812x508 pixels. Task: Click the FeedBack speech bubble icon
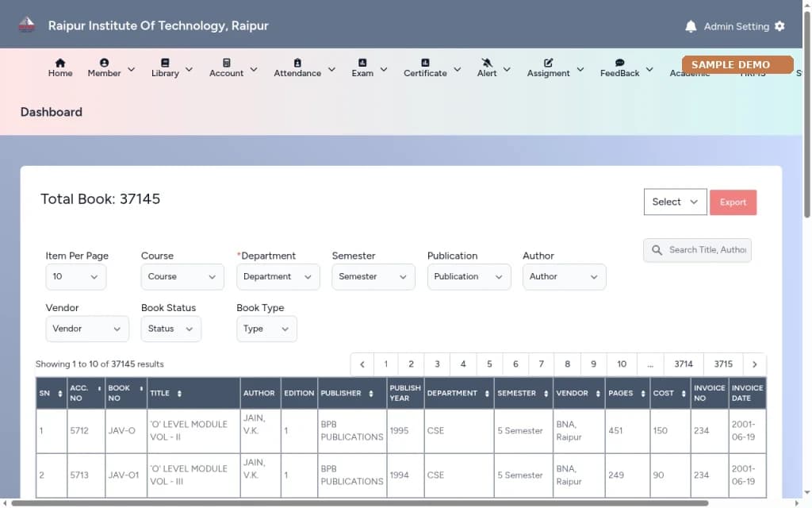[619, 63]
